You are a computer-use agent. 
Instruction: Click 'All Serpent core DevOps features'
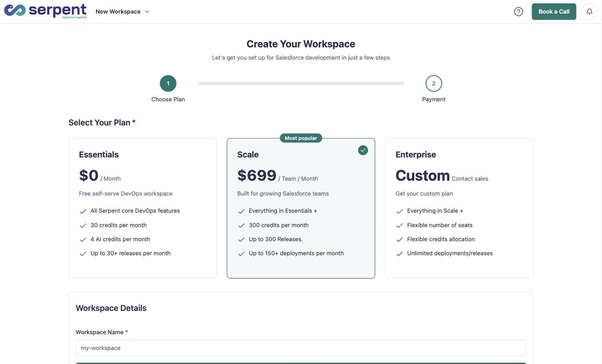[135, 211]
